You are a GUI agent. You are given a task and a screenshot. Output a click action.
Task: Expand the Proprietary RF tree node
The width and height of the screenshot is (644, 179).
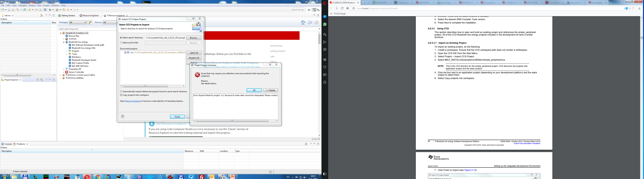point(64,69)
